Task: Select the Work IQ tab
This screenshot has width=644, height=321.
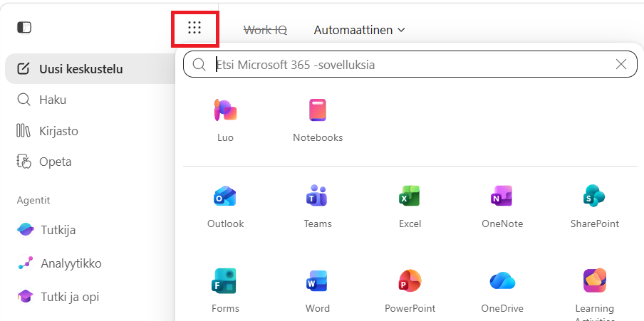Action: point(265,30)
